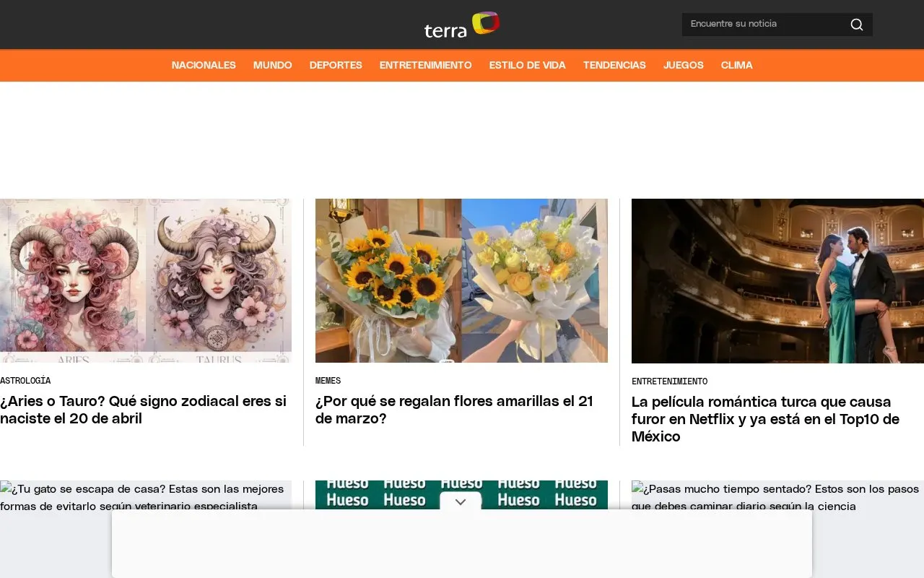The width and height of the screenshot is (924, 578).
Task: Click the magnifying glass search icon
Action: coord(857,25)
